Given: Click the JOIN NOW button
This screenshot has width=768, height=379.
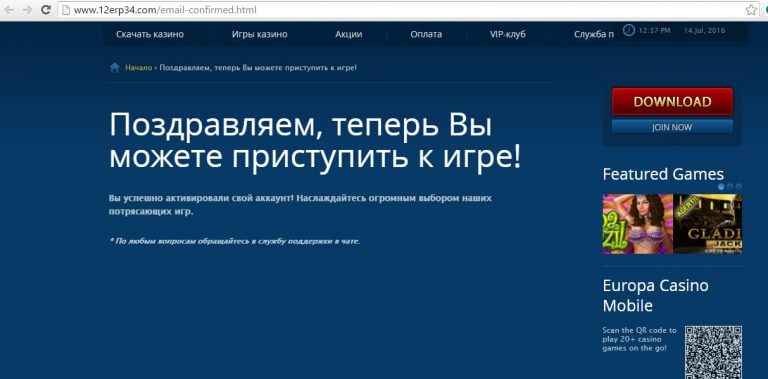Looking at the screenshot, I should pos(672,127).
